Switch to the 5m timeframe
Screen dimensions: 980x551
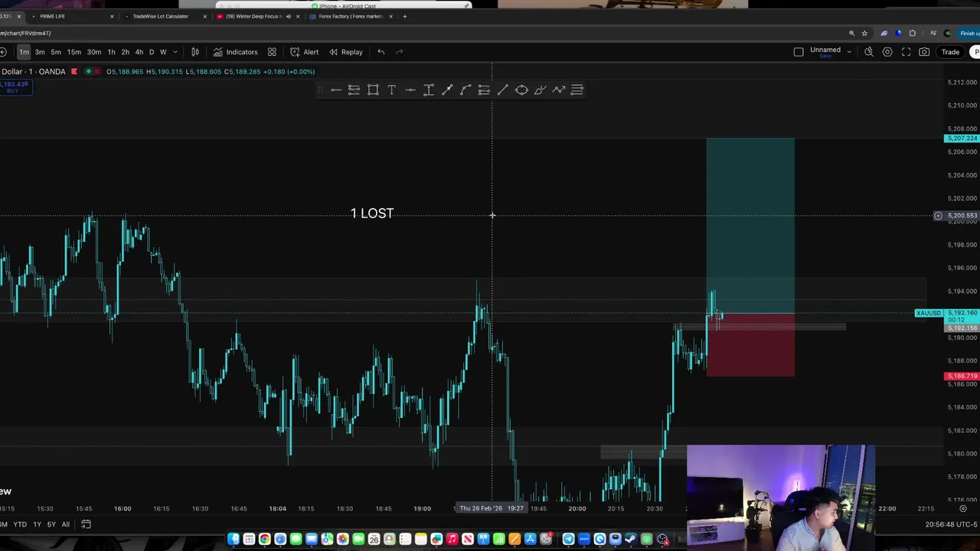(56, 52)
